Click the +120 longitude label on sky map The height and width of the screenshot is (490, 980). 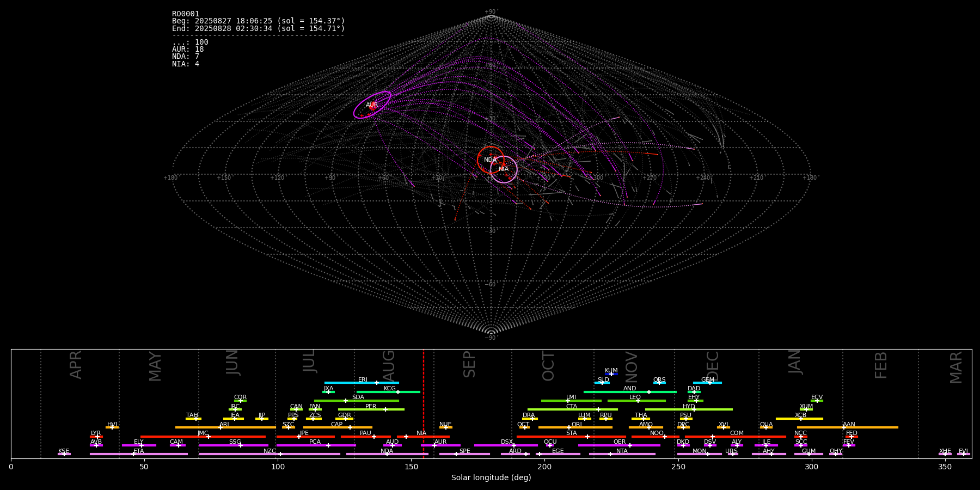pyautogui.click(x=278, y=178)
